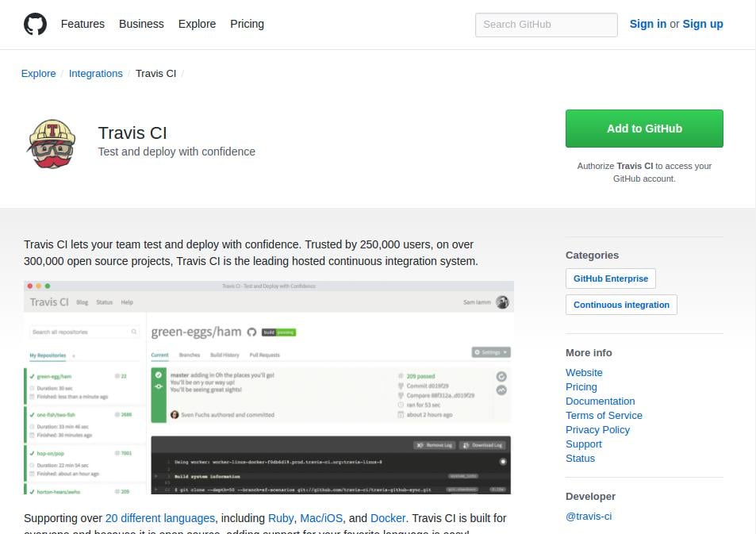Open the Terms of Service link

[604, 415]
